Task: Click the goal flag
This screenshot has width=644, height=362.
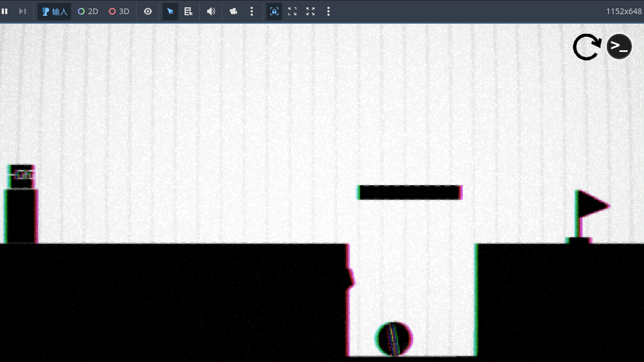Action: (588, 216)
